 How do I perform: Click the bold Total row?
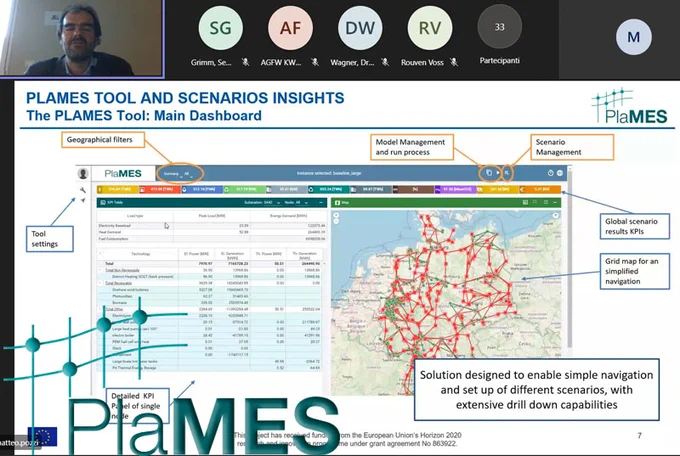coord(210,263)
